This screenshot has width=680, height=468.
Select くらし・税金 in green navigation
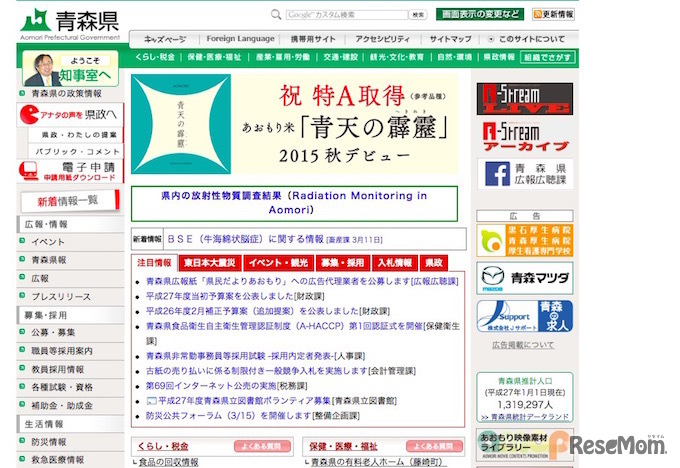pyautogui.click(x=155, y=57)
